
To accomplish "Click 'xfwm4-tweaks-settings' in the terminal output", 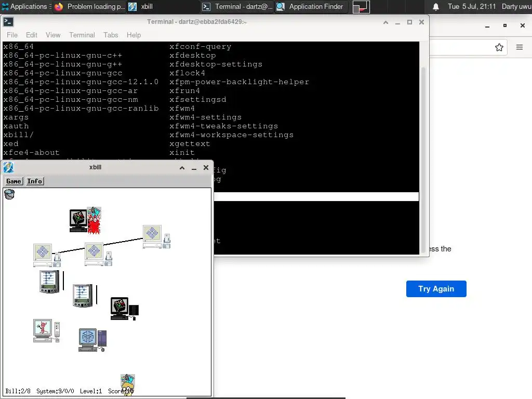I will (223, 126).
